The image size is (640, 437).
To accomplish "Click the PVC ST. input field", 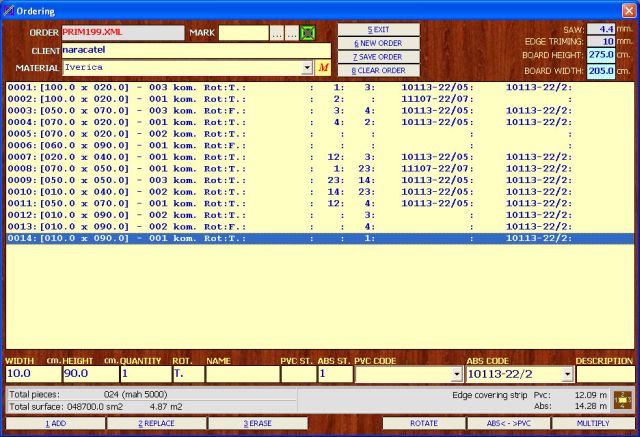I will [299, 374].
